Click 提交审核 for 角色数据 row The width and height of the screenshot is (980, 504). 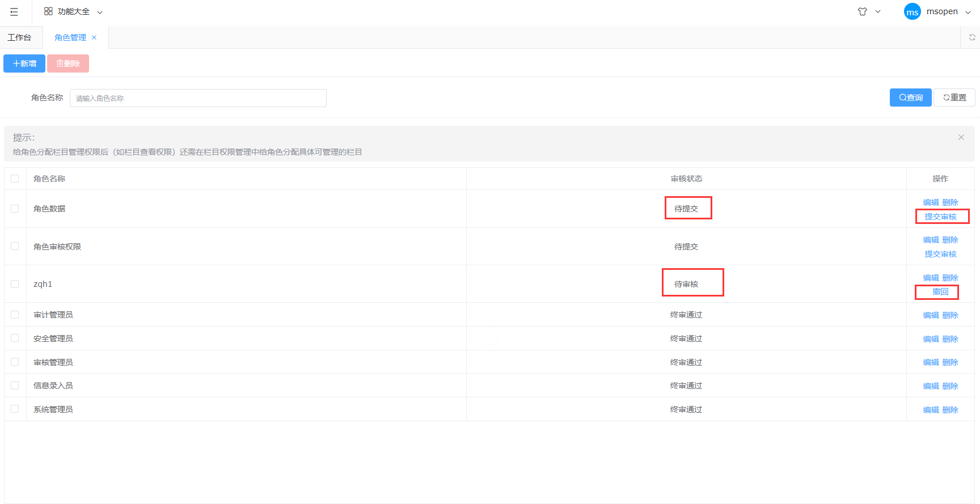tap(940, 217)
